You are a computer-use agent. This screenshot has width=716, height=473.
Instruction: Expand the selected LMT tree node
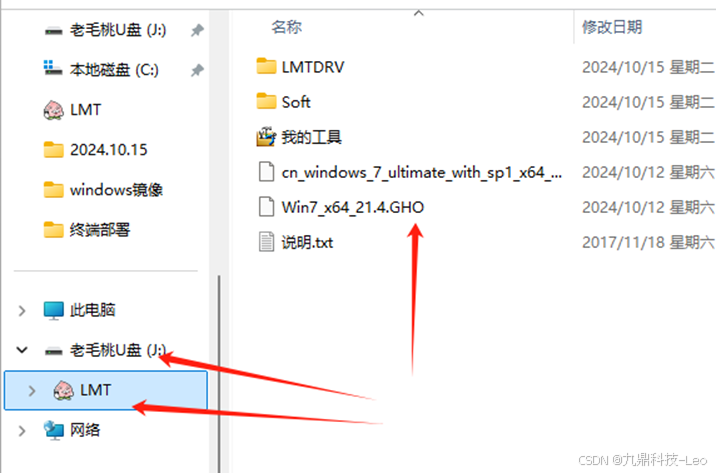(32, 390)
